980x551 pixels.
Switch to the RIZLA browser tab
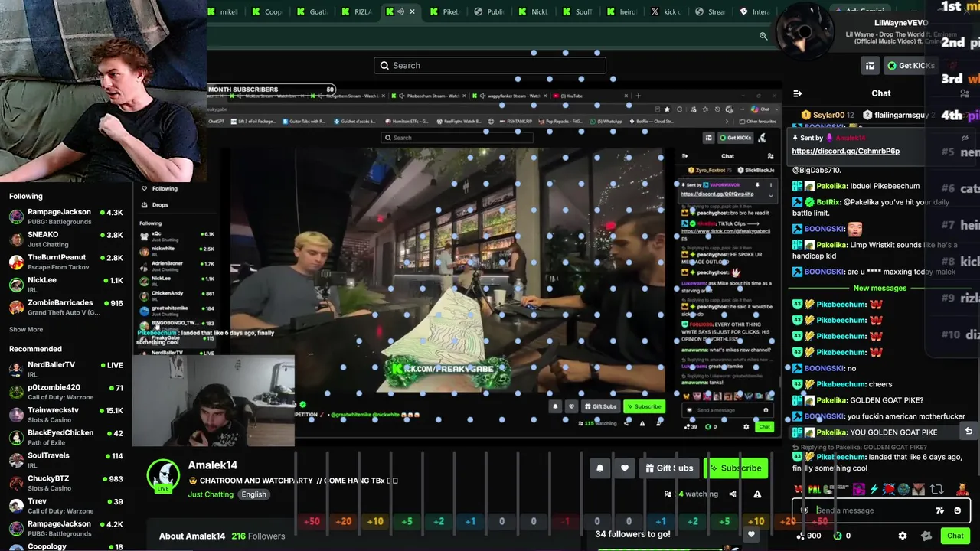356,11
